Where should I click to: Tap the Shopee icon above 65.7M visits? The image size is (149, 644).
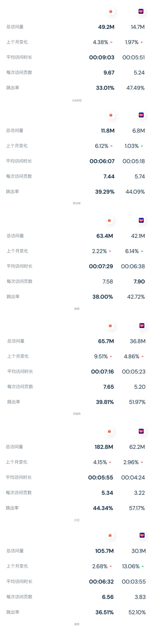pyautogui.click(x=110, y=326)
